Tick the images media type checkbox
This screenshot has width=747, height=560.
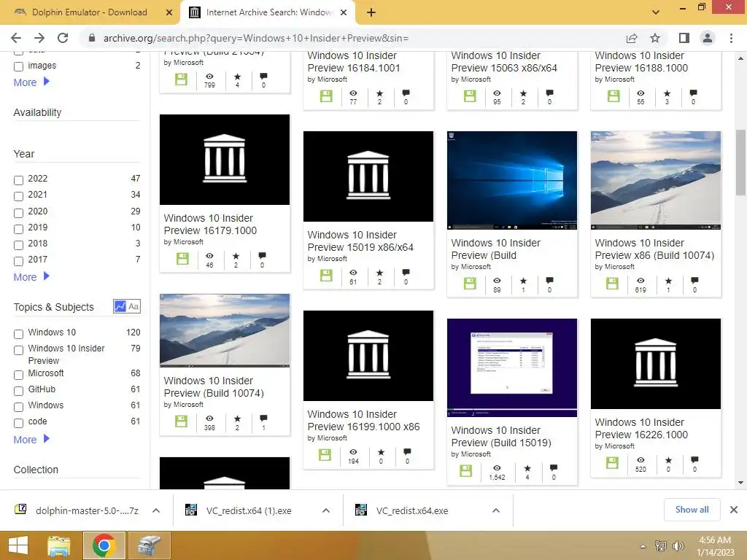(18, 66)
